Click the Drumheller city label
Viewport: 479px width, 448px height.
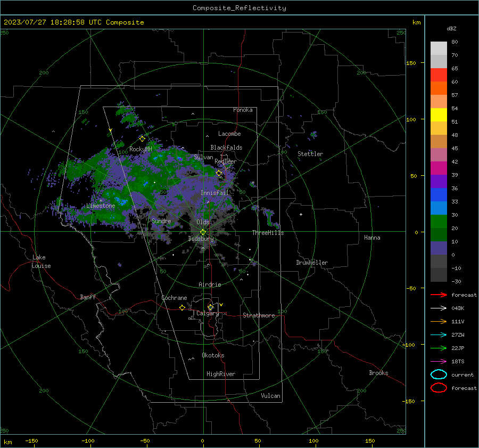click(x=312, y=263)
